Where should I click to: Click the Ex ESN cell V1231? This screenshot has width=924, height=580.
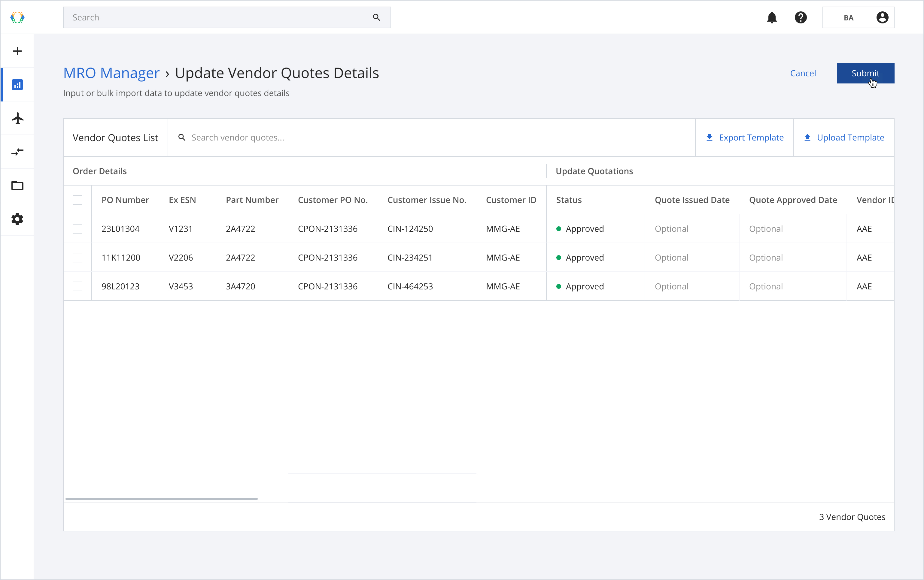(180, 229)
